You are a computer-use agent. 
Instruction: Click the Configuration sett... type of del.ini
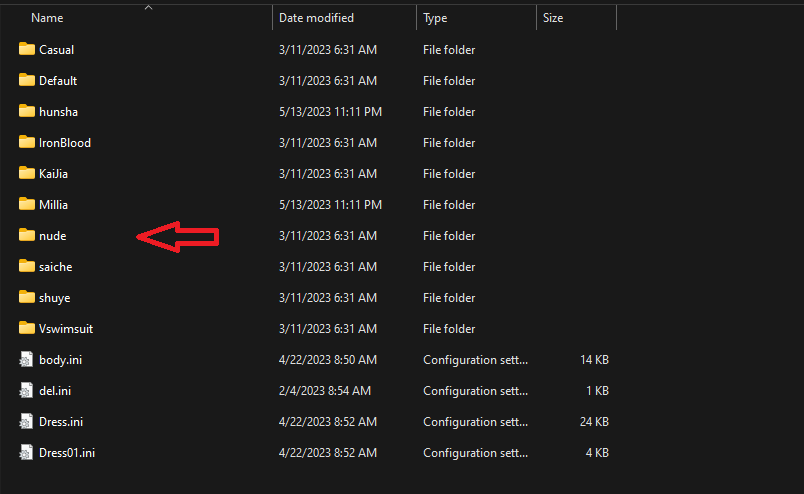475,391
